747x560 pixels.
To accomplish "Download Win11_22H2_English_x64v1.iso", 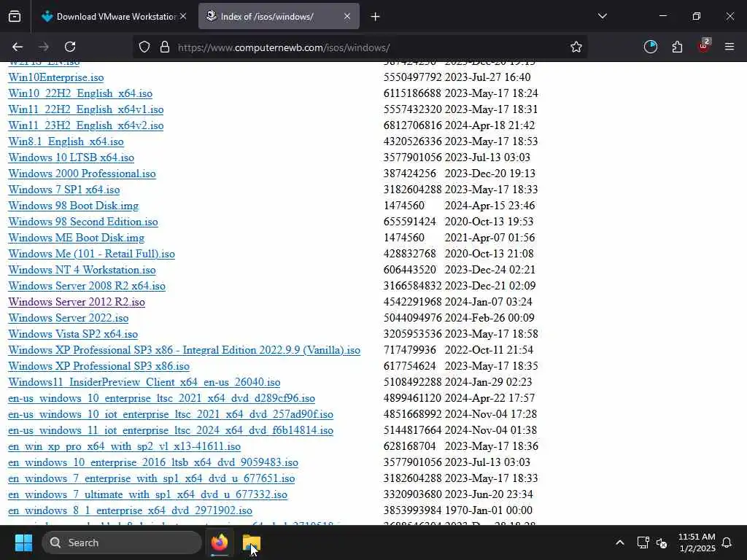I will [86, 109].
